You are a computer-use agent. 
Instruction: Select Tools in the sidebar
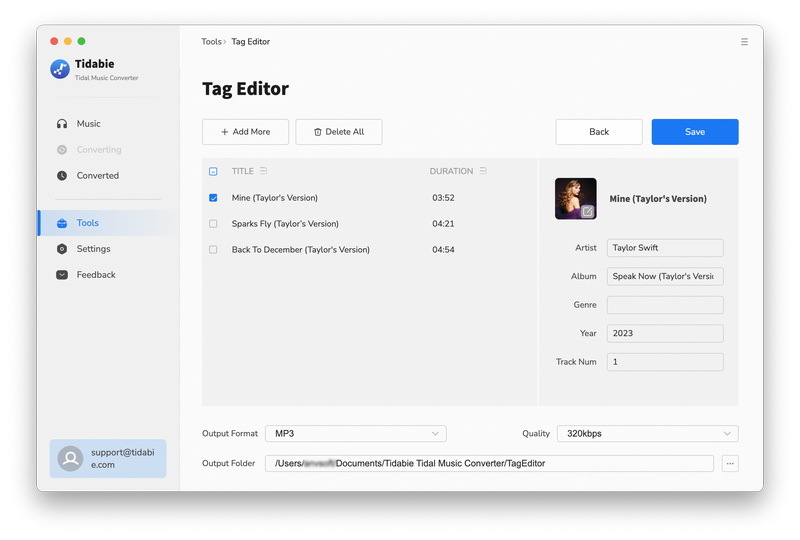(107, 223)
